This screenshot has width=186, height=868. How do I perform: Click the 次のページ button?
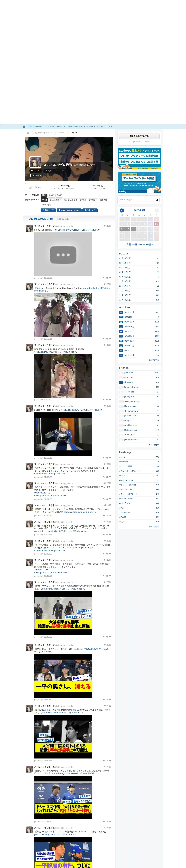point(90,210)
